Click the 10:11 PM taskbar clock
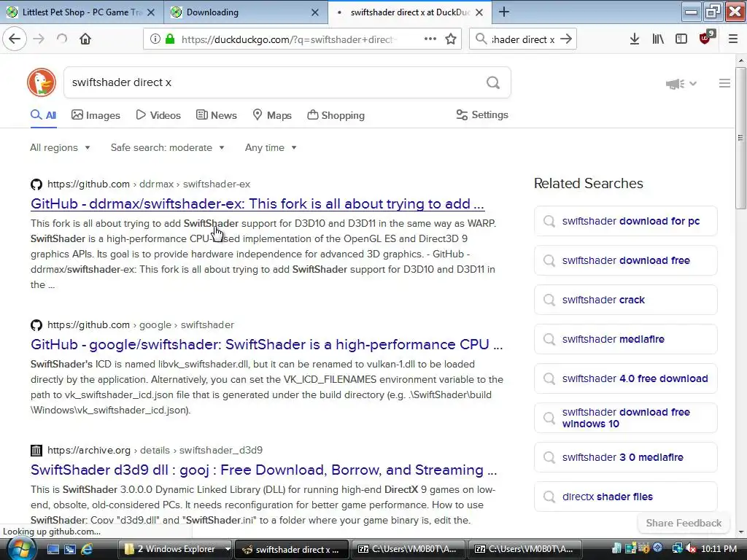Image resolution: width=747 pixels, height=560 pixels. [x=719, y=549]
